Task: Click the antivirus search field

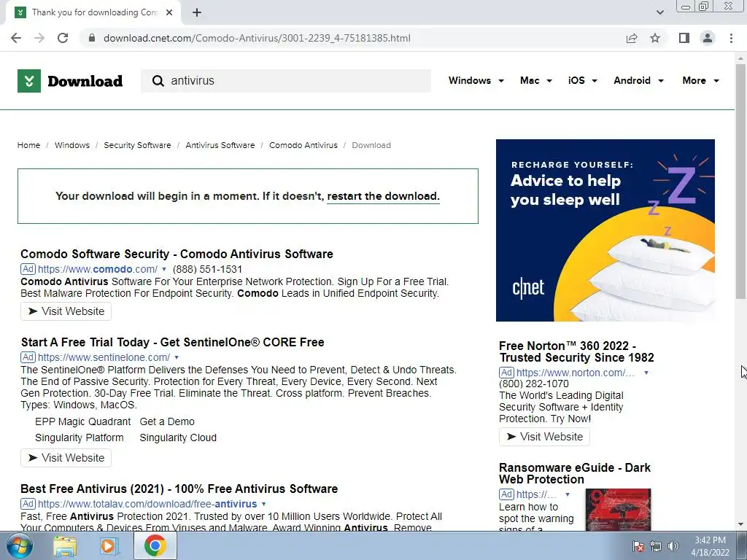Action: click(286, 81)
